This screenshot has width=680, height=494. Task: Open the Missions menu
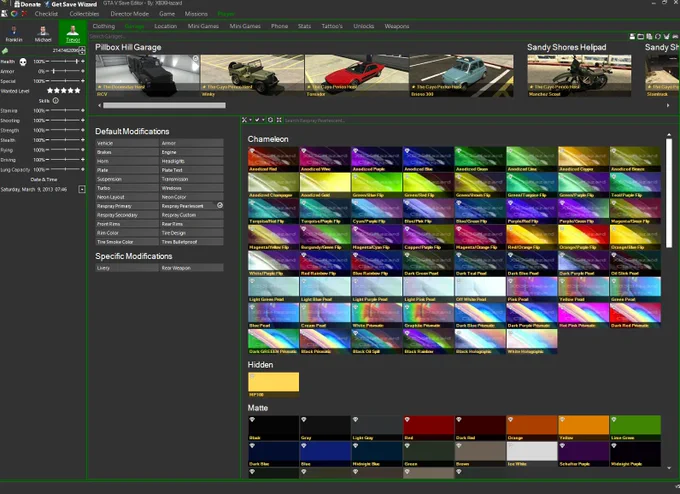[x=196, y=14]
